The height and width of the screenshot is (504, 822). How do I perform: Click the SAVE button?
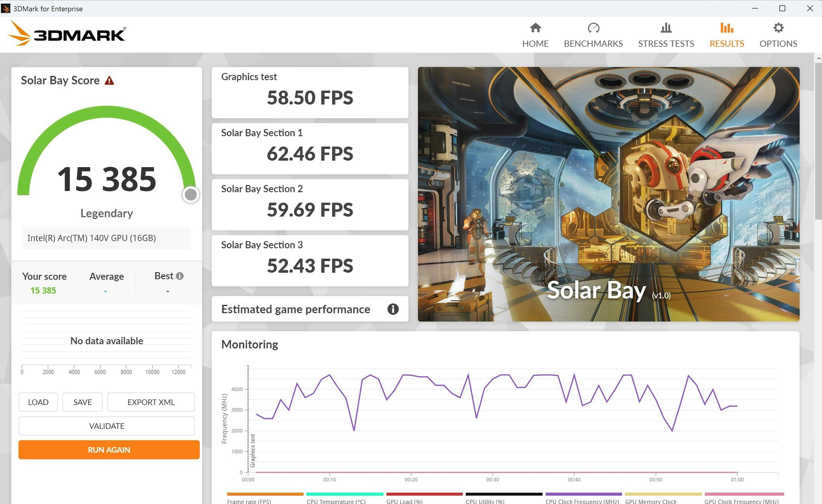[x=83, y=402]
